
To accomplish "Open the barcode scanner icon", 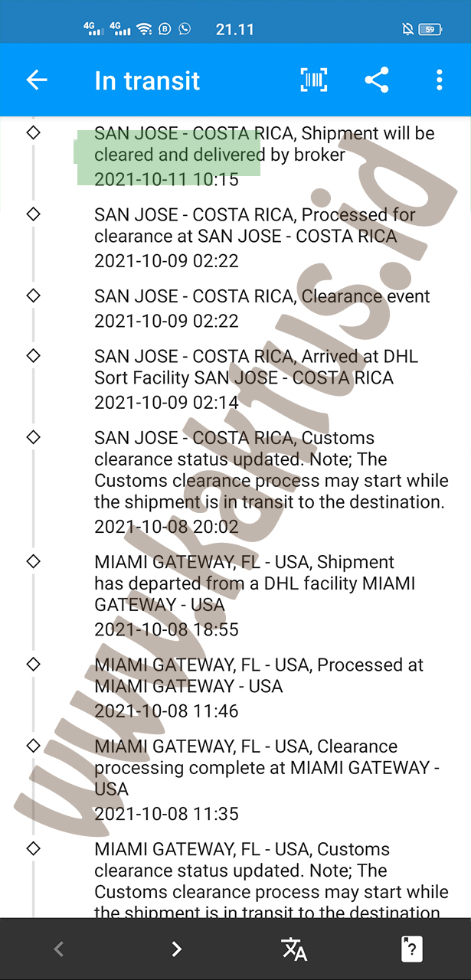I will click(x=314, y=80).
